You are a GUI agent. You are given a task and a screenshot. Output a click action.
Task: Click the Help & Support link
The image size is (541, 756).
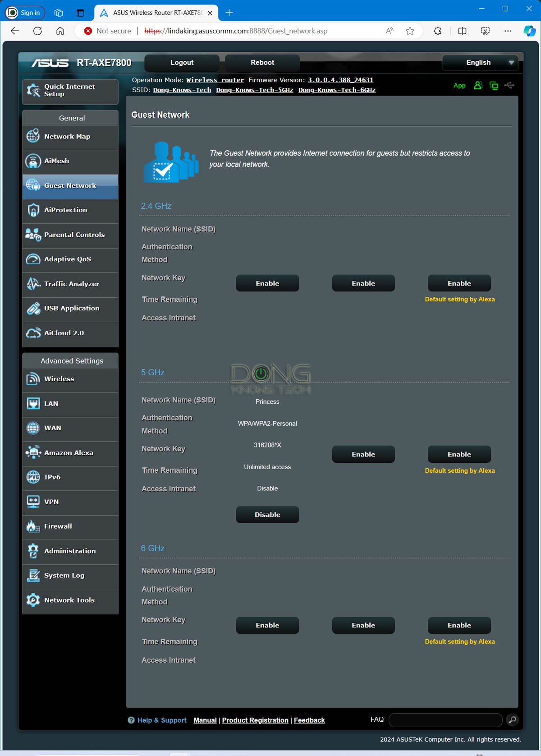tap(162, 720)
